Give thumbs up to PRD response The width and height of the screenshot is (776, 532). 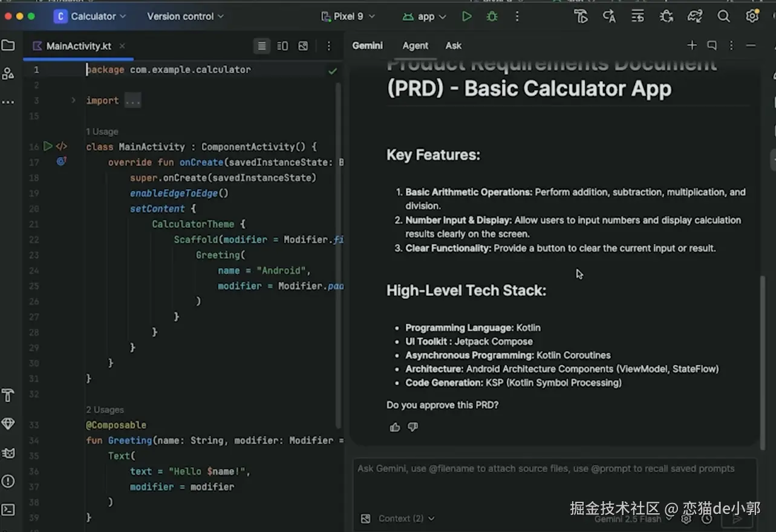coord(395,427)
